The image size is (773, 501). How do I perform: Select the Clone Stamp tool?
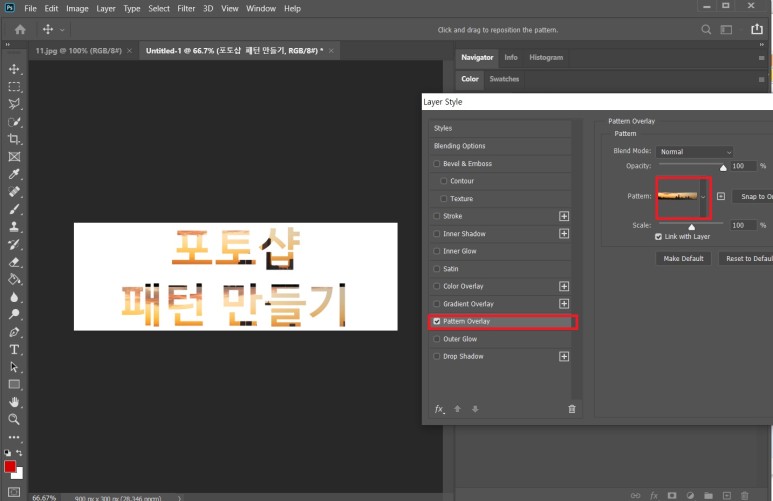click(x=14, y=227)
